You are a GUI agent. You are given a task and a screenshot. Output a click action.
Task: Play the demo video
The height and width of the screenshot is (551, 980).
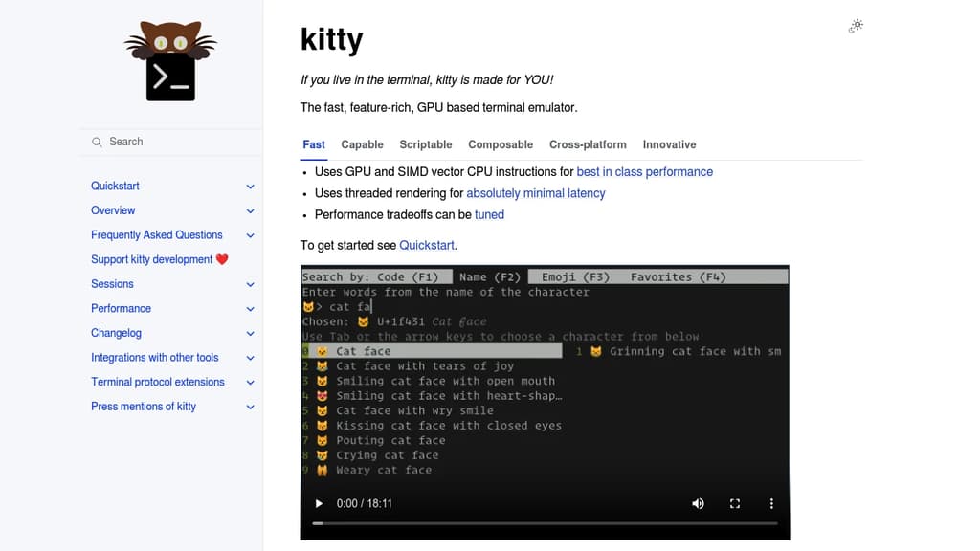pos(319,503)
